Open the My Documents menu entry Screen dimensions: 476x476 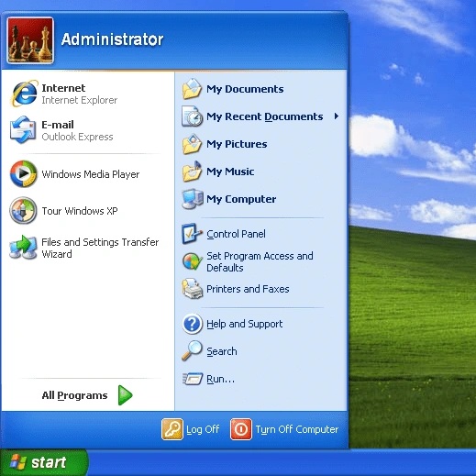(x=260, y=89)
